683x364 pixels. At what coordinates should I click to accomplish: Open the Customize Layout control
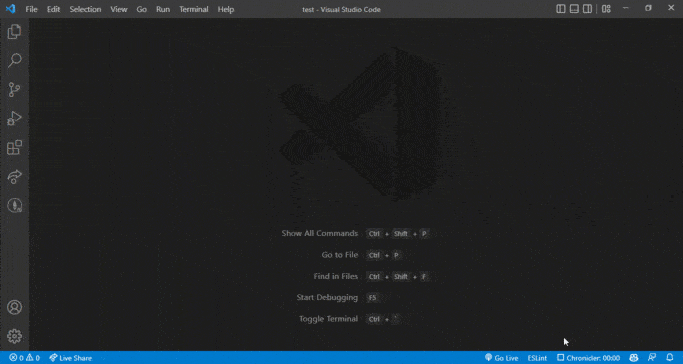pos(606,9)
